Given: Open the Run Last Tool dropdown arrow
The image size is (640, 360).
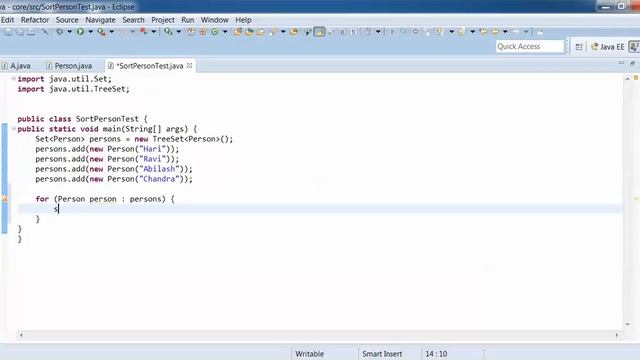Looking at the screenshot, I should 111,31.
